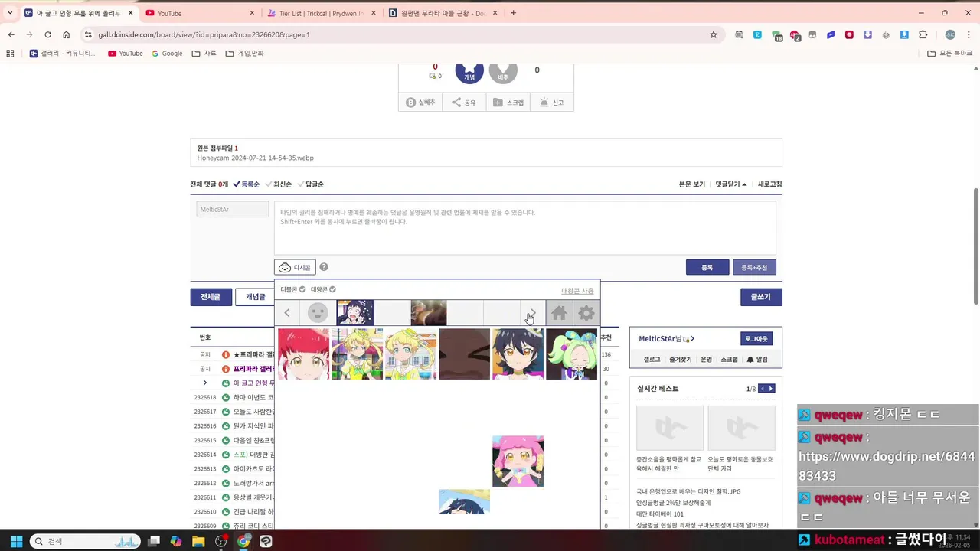The height and width of the screenshot is (551, 980).
Task: Expand the MelticStAr user menu arrow
Action: (692, 338)
